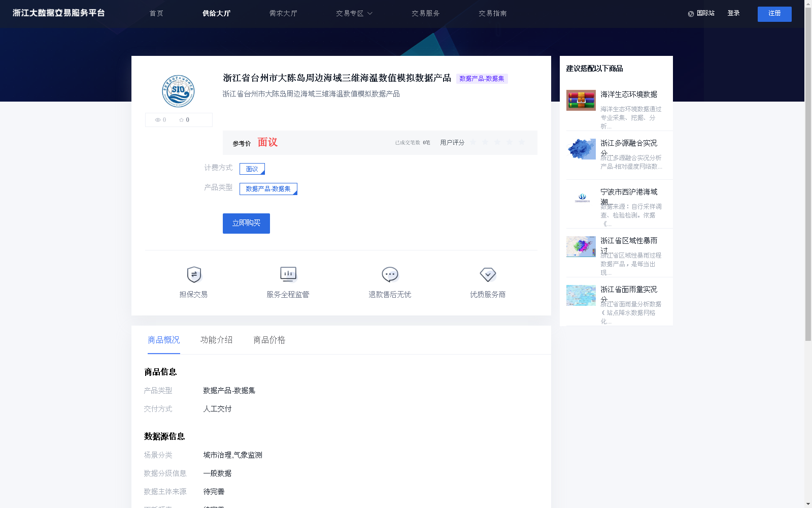Click the 立即购买 buy now button

point(246,223)
